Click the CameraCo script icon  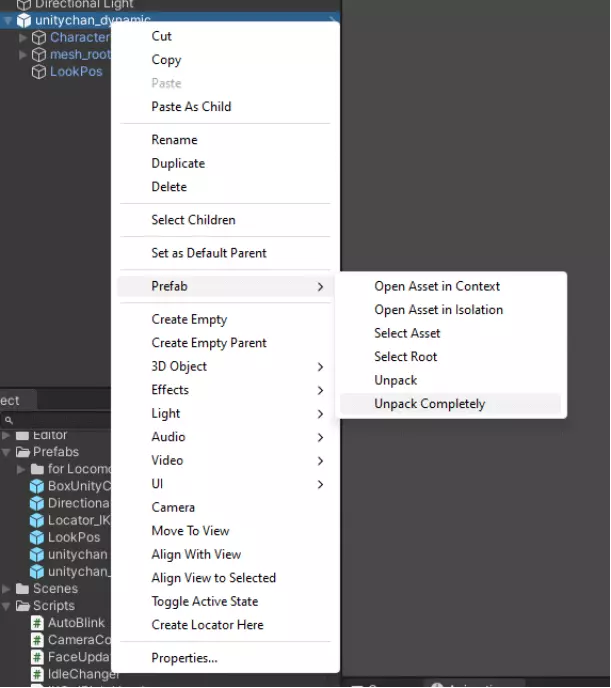37,640
